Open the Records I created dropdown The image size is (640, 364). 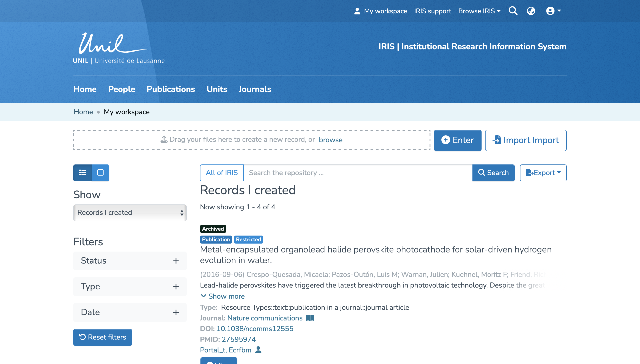(130, 213)
